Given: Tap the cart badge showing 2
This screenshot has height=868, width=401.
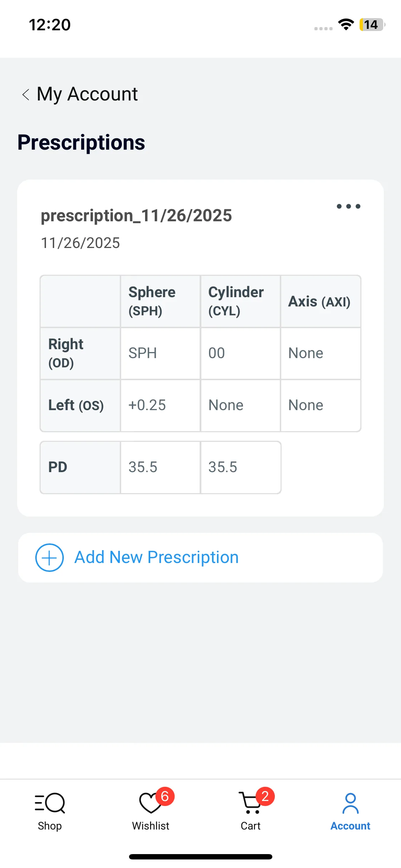Looking at the screenshot, I should click(x=265, y=796).
